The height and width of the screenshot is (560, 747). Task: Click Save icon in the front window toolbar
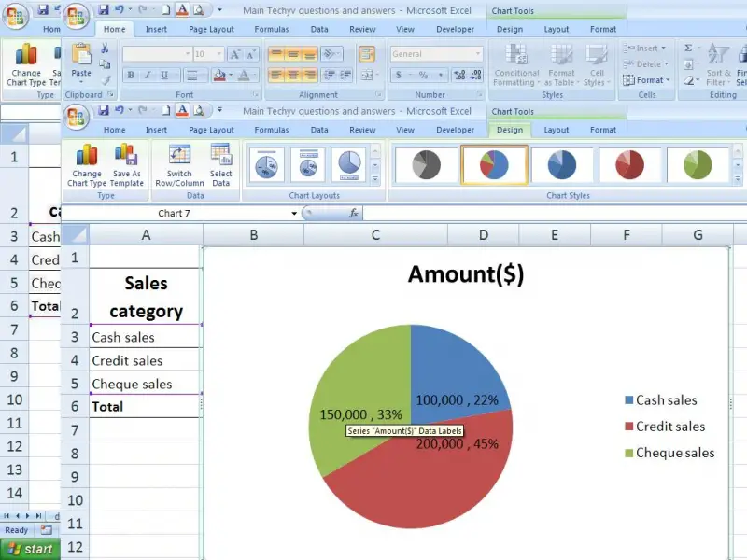pos(104,111)
